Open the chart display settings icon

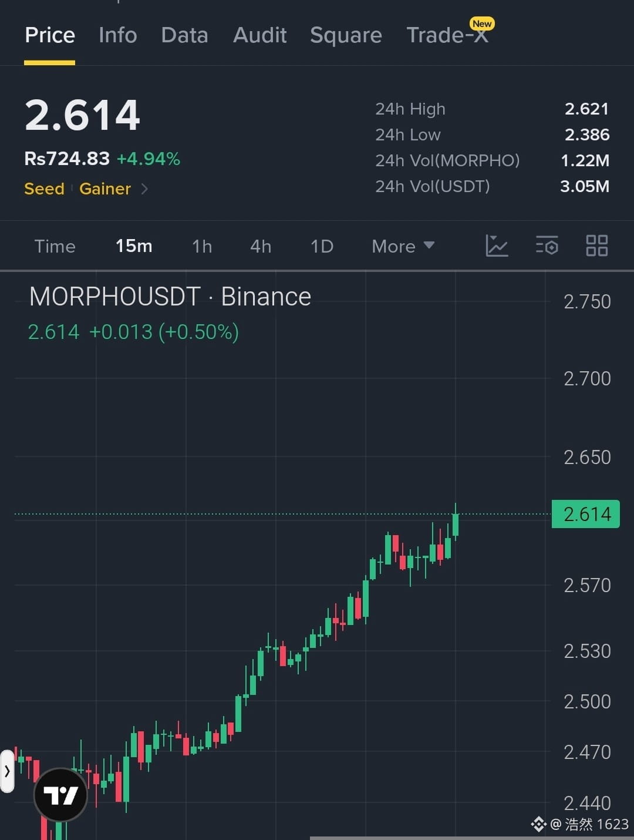[x=547, y=246]
